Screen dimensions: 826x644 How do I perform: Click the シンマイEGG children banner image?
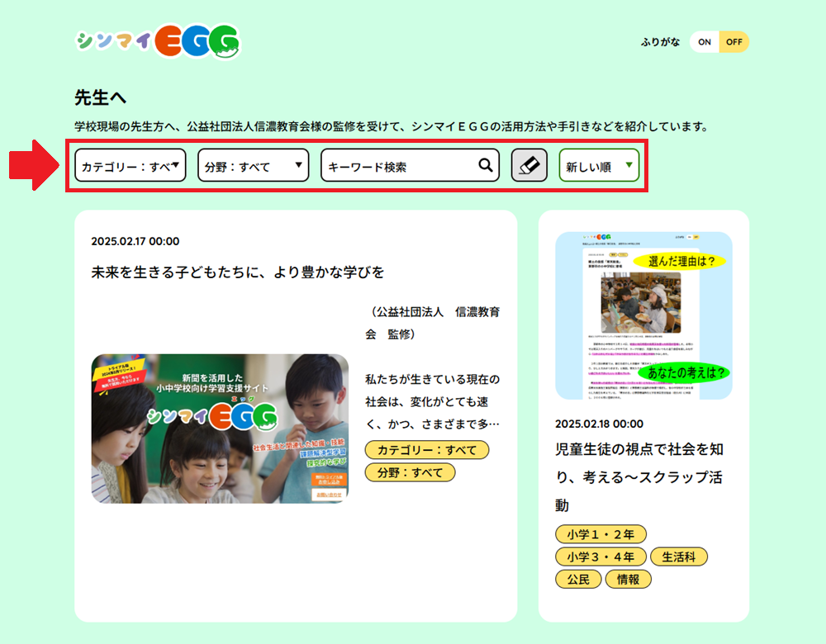[x=220, y=429]
